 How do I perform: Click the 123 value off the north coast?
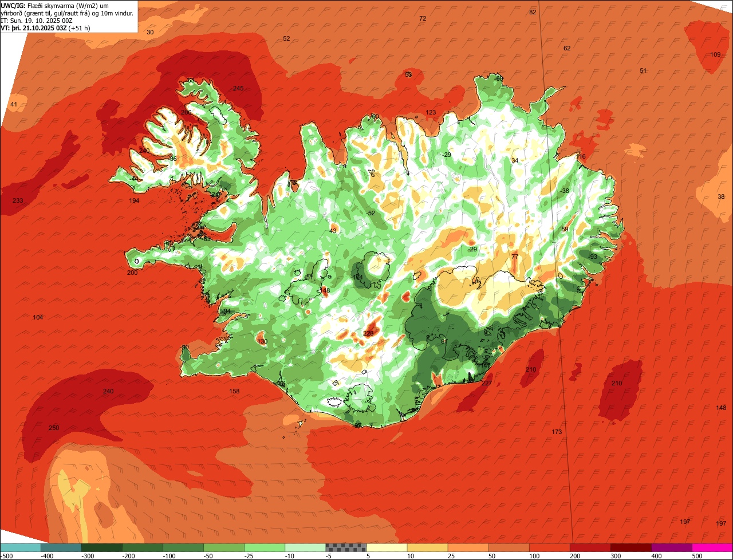click(x=431, y=112)
